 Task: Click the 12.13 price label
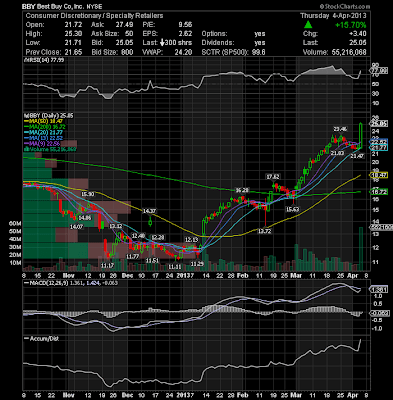pos(191,240)
